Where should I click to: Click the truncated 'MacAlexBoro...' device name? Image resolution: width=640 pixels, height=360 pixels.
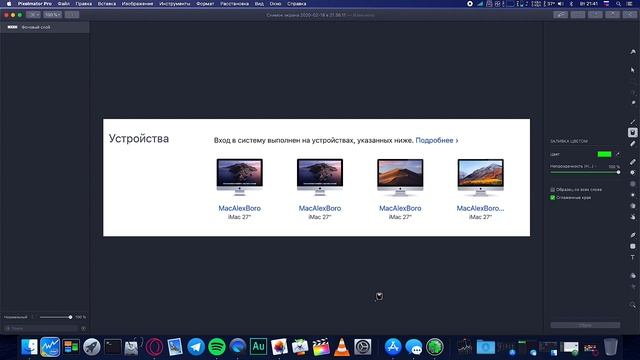480,208
